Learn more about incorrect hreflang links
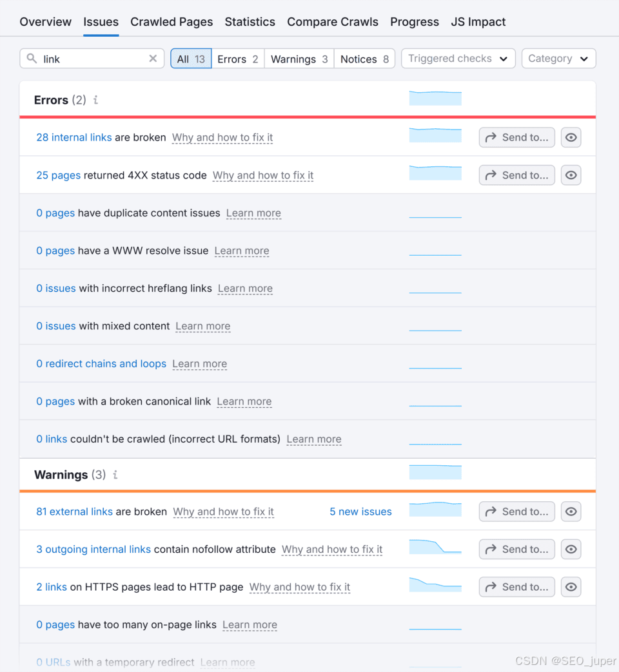The image size is (619, 672). (x=246, y=289)
